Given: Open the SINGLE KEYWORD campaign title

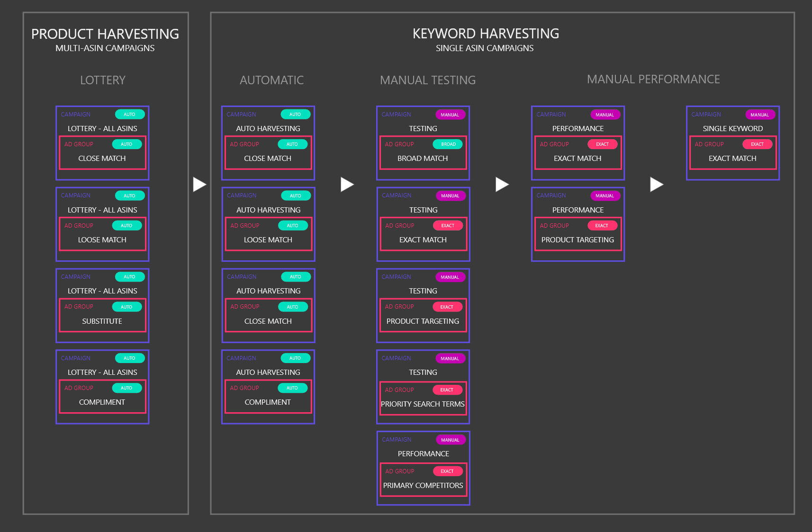Looking at the screenshot, I should [x=733, y=128].
